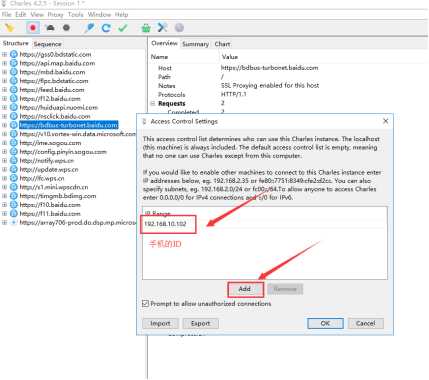Switch to the Sequence tab
Viewport: 429px width, 380px height.
(x=47, y=44)
